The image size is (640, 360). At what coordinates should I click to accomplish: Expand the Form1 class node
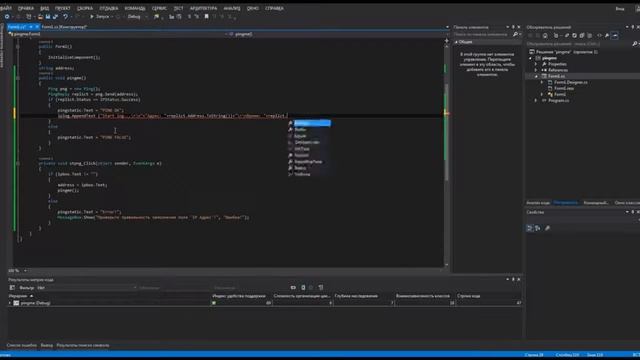click(542, 94)
